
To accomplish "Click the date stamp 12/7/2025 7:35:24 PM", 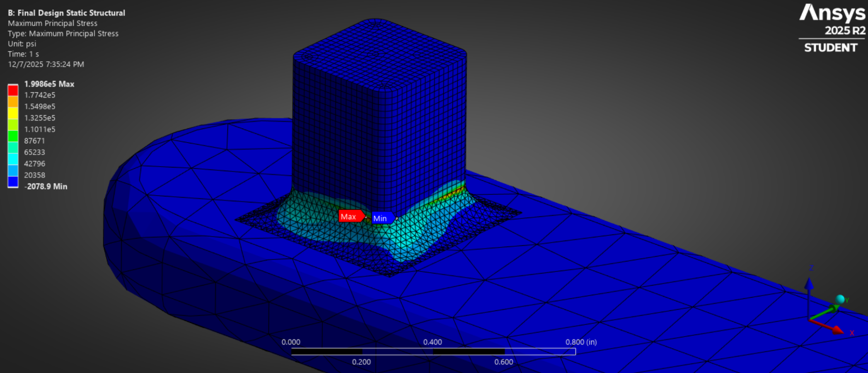I will pos(46,64).
